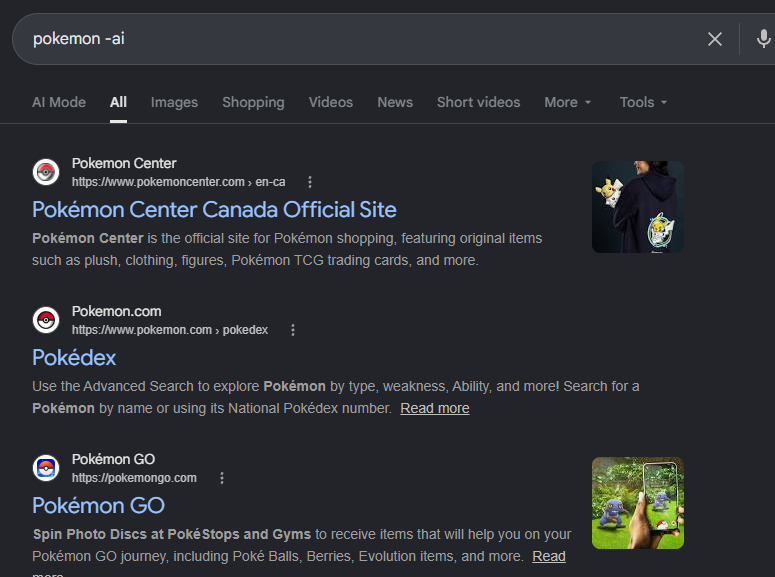Click the Pokémon GO favicon icon
Screen dimensions: 775x577
[x=46, y=468]
